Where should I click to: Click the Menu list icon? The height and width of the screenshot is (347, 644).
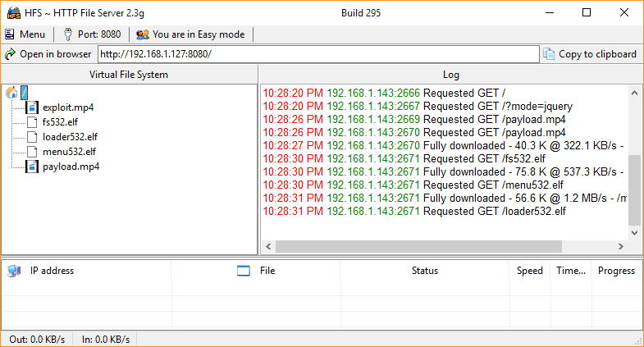(x=10, y=34)
